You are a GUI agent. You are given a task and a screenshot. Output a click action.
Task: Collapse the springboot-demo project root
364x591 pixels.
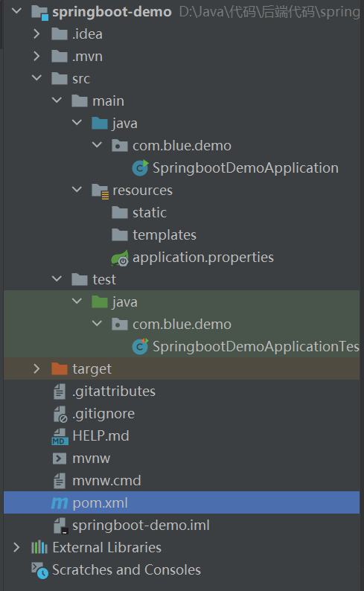[x=16, y=11]
